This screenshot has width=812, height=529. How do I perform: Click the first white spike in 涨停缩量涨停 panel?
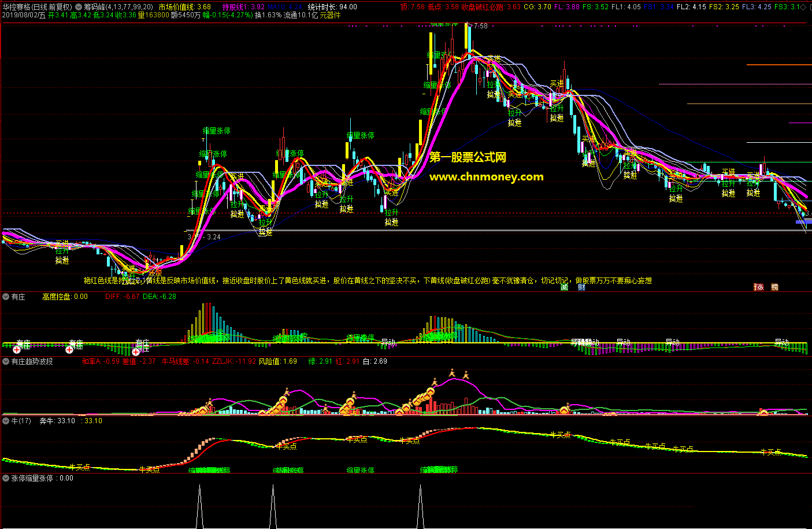(x=200, y=506)
